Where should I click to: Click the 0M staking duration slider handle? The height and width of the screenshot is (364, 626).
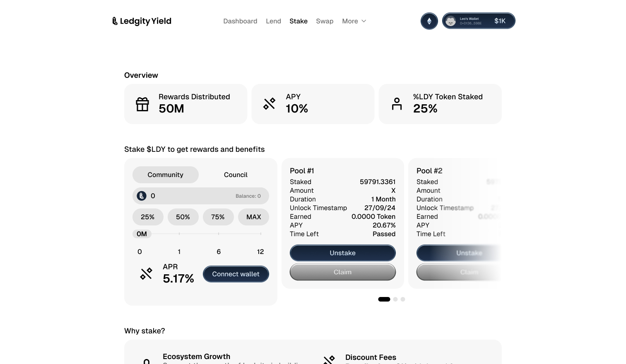[x=142, y=234]
